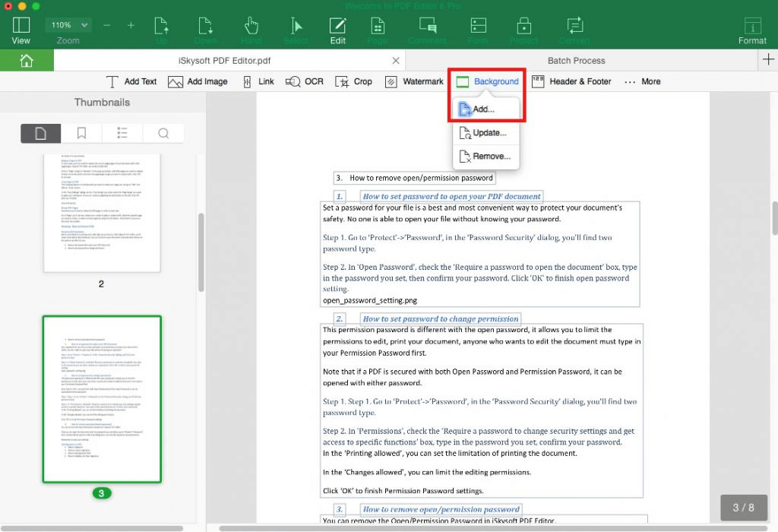Open the 110% zoom dropdown
The height and width of the screenshot is (532, 778).
click(x=68, y=25)
